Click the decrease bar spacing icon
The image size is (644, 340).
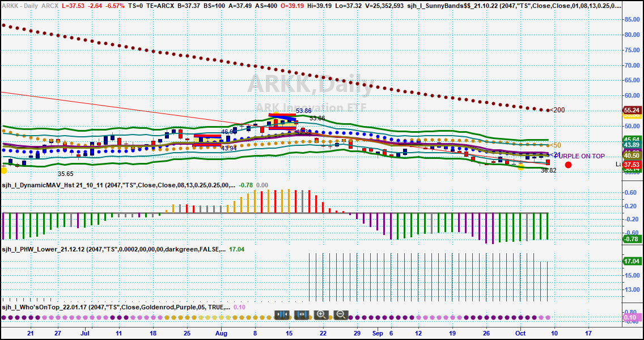pyautogui.click(x=282, y=315)
